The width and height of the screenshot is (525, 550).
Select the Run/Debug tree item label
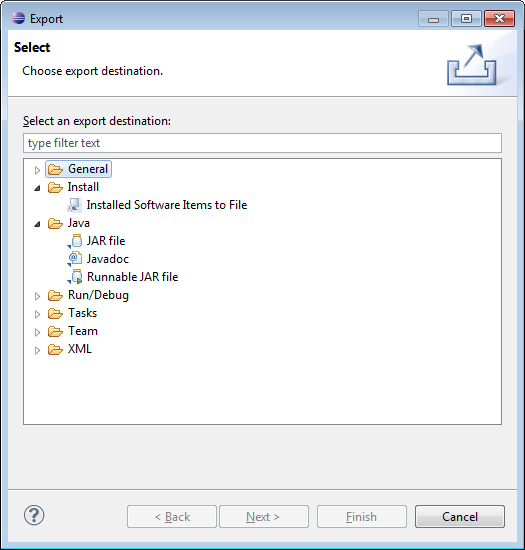click(x=98, y=295)
